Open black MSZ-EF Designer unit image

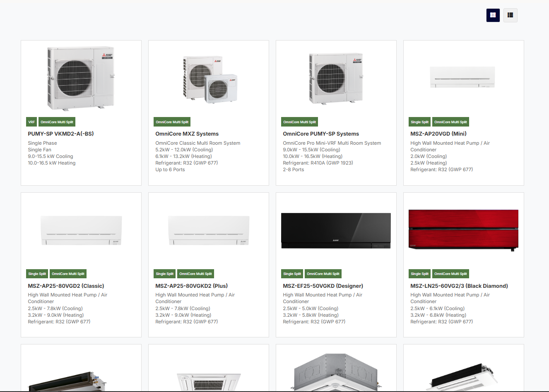point(336,231)
